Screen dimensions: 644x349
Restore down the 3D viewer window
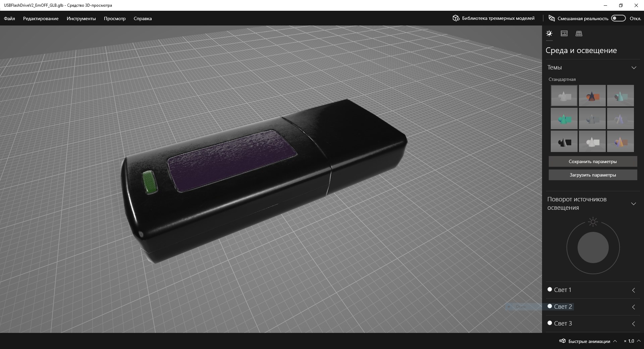[621, 5]
